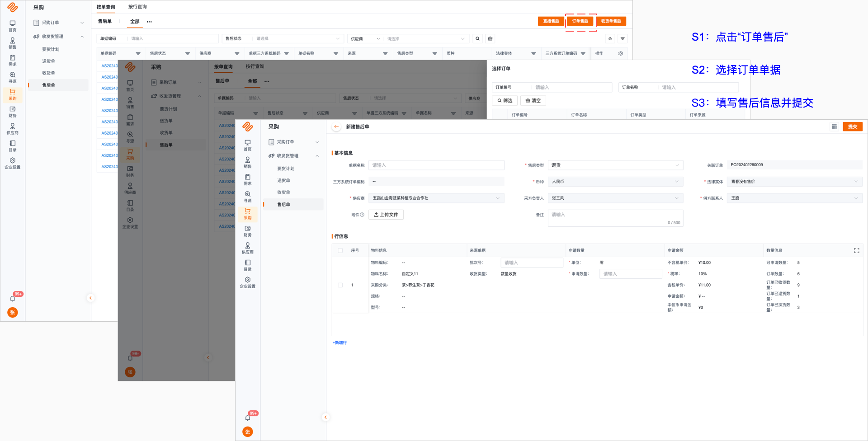This screenshot has width=868, height=441.
Task: Click 清空 button in 选择订单 dialog
Action: [x=533, y=101]
